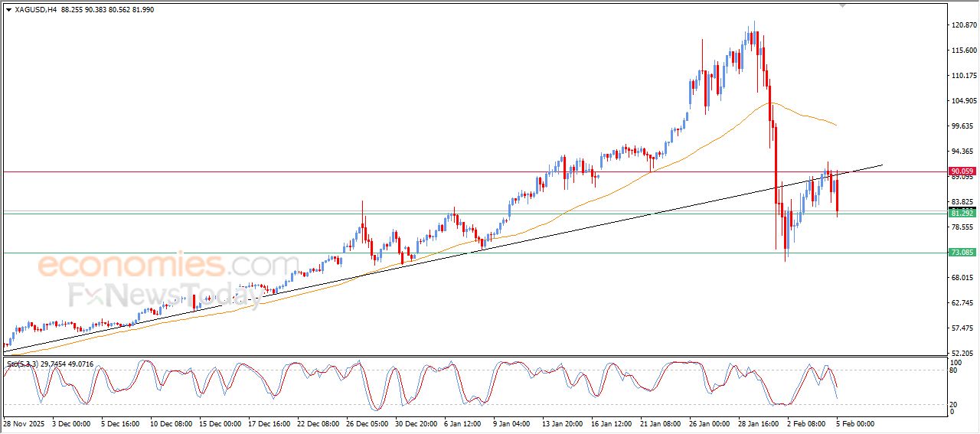Image resolution: width=980 pixels, height=434 pixels.
Task: Click the stochastic 20 level label
Action: click(954, 403)
